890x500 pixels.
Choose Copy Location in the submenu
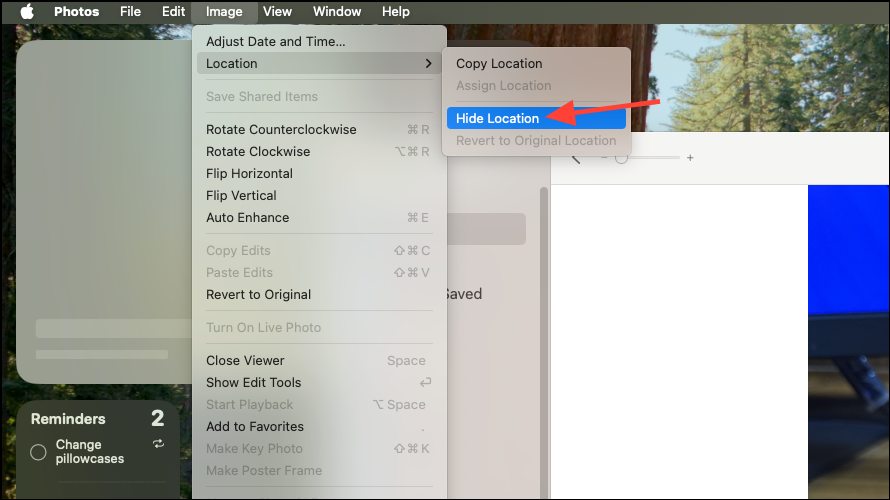499,64
